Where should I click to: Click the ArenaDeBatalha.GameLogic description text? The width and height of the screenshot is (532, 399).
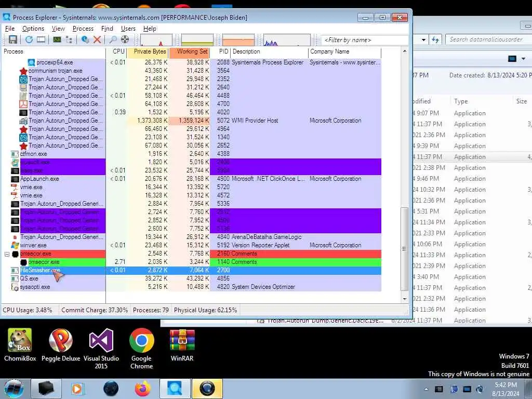tap(267, 237)
